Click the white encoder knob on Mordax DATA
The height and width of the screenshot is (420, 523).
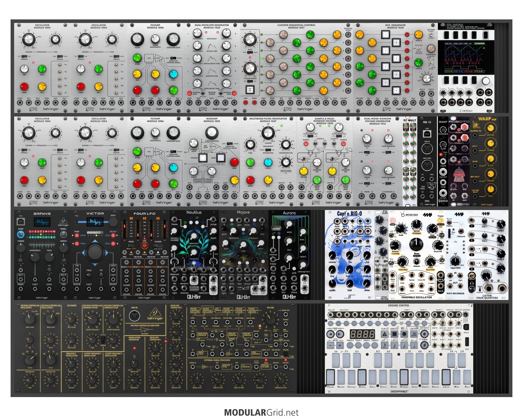click(486, 81)
